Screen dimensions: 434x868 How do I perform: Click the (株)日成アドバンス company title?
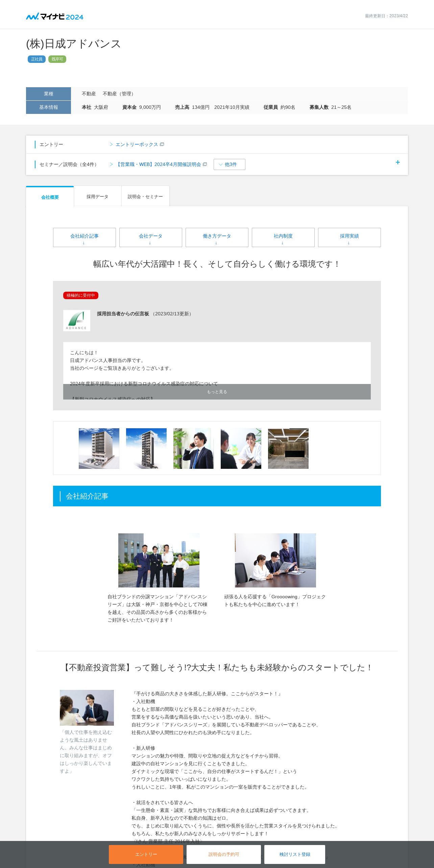tap(73, 44)
